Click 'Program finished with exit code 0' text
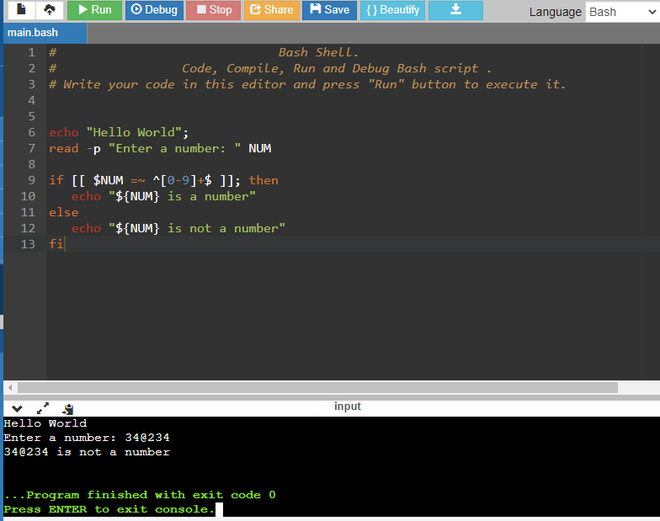The height and width of the screenshot is (521, 660). coord(140,495)
